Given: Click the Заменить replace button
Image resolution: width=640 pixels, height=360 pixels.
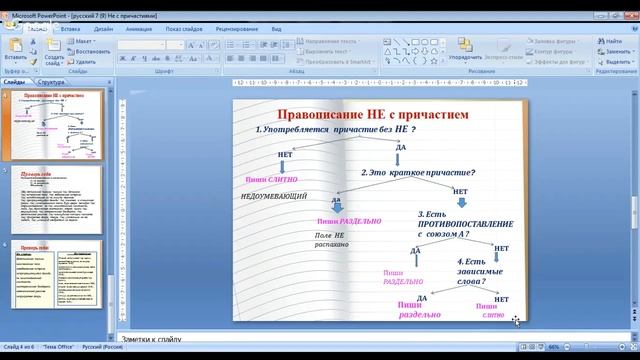Looking at the screenshot, I should tap(616, 52).
